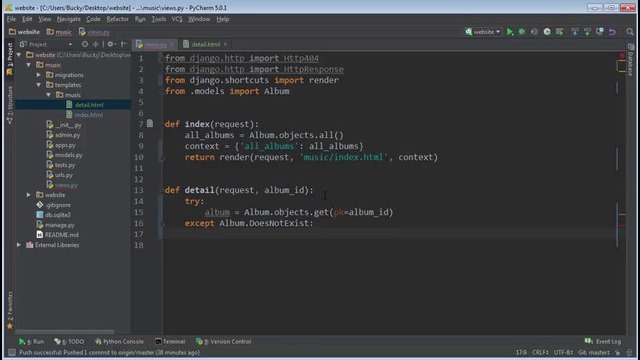Hide Project panel with pin icon

tap(124, 44)
